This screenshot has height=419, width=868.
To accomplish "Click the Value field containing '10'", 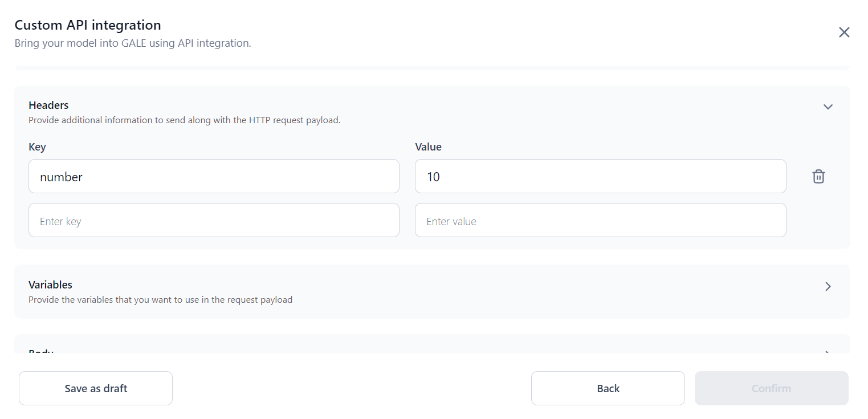I will coord(600,177).
